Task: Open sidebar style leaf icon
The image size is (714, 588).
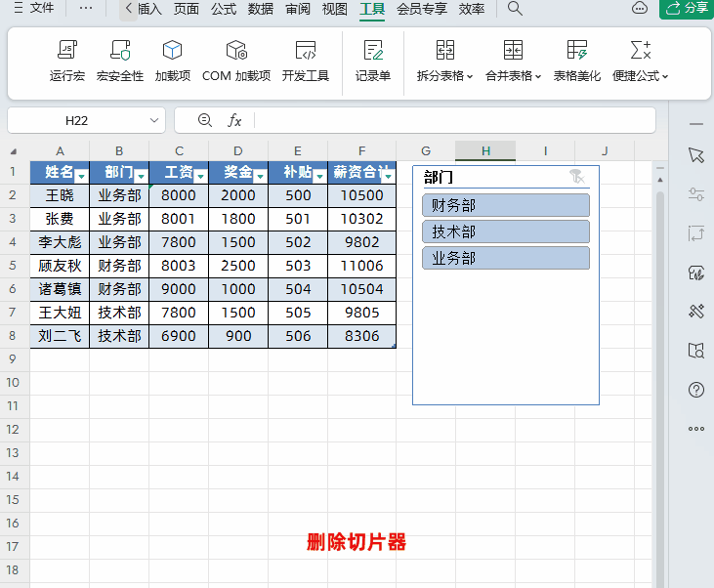Action: pos(696,273)
